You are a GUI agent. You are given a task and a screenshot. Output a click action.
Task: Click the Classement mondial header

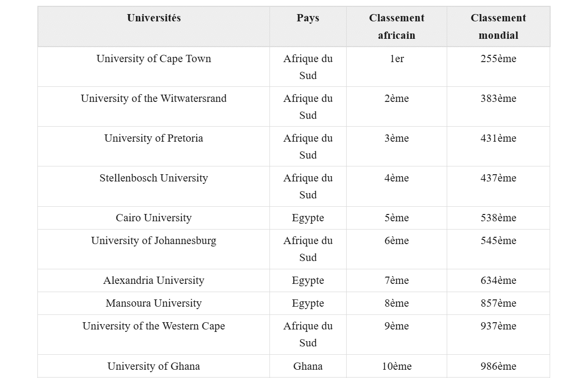(498, 27)
